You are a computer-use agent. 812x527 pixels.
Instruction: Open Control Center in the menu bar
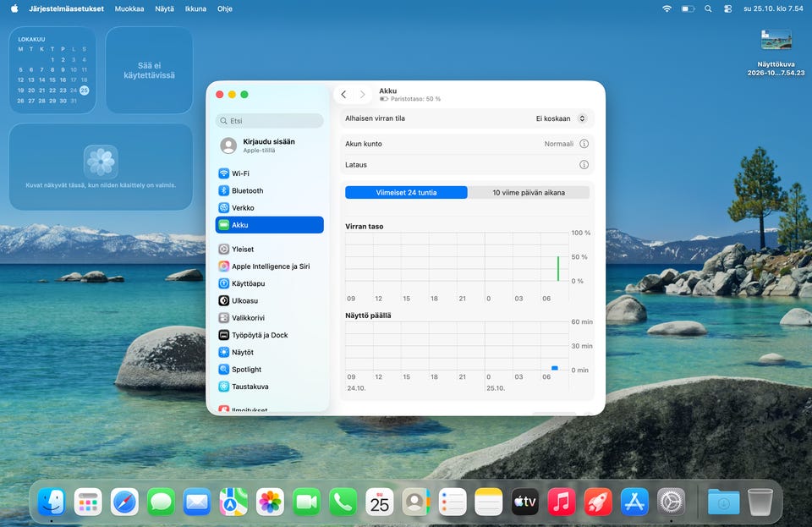(x=727, y=8)
